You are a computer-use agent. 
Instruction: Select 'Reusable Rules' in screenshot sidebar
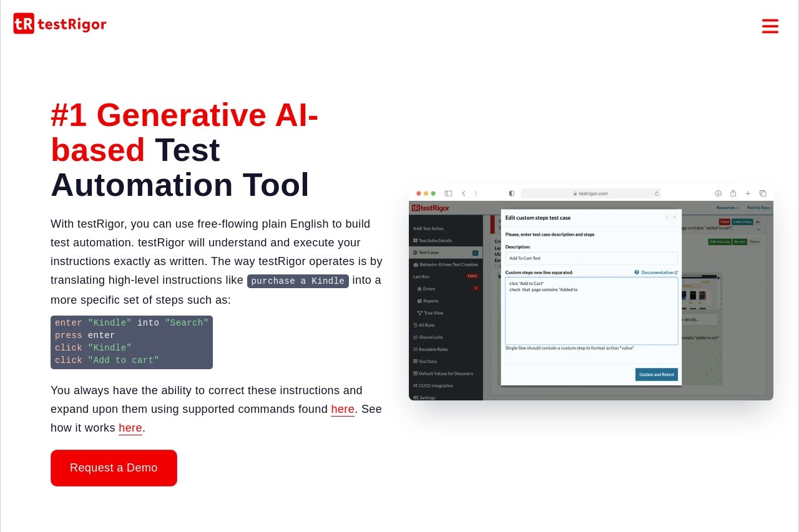tap(431, 349)
